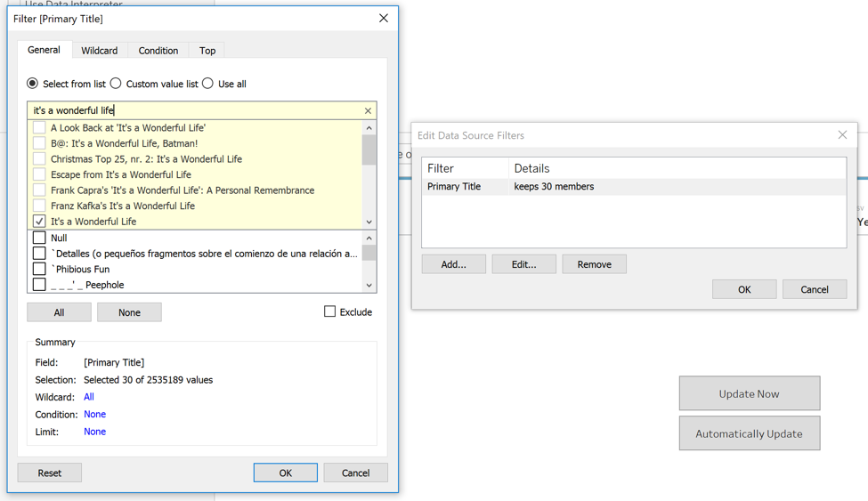
Task: Click the blue Wildcard 'All' link
Action: (89, 397)
